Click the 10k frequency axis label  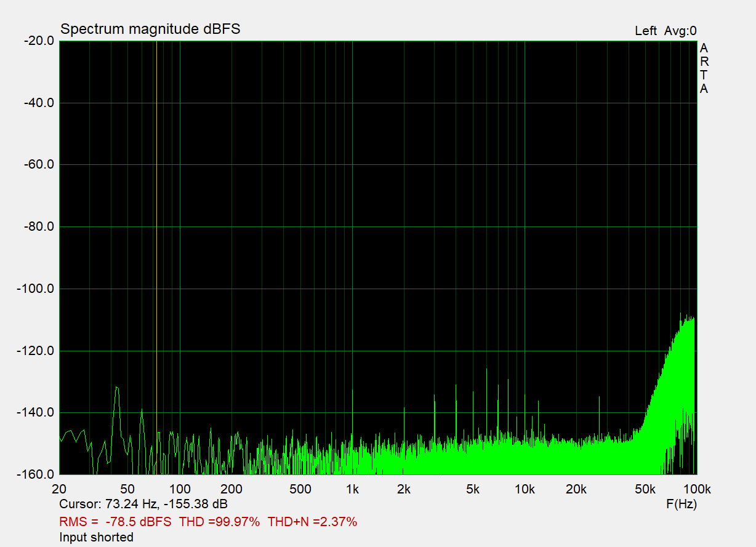pyautogui.click(x=525, y=490)
